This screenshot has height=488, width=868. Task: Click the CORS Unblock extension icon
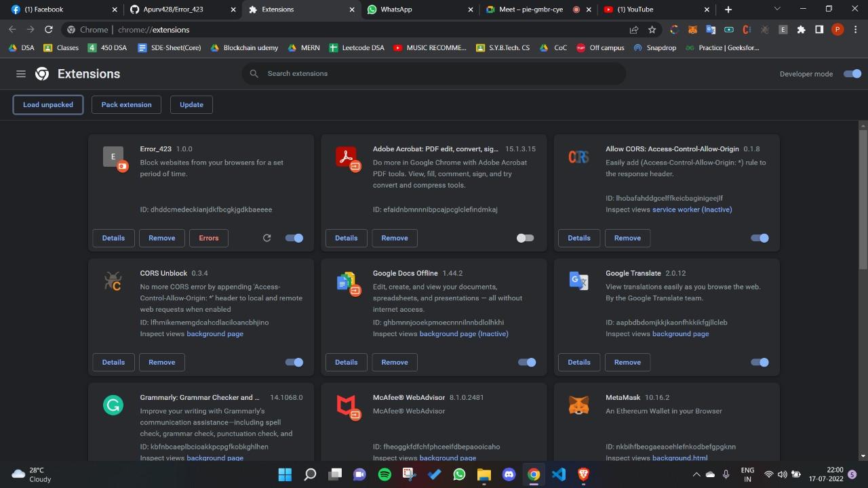coord(113,281)
